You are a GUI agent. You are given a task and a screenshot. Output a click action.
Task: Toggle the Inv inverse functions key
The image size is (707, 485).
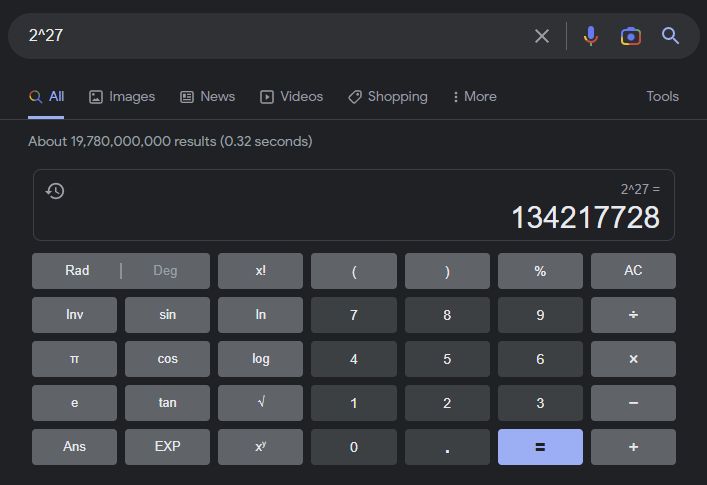pos(74,315)
